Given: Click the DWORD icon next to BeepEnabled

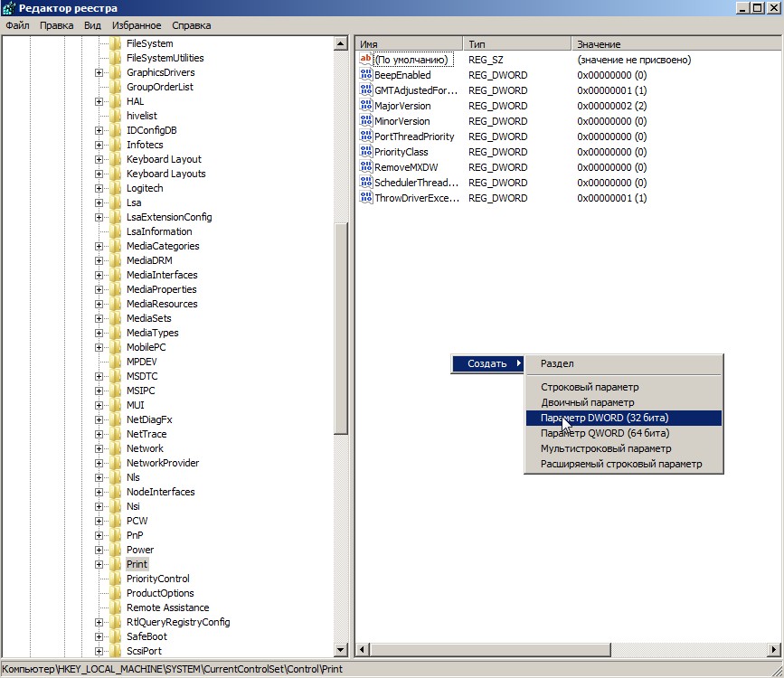Looking at the screenshot, I should [366, 75].
